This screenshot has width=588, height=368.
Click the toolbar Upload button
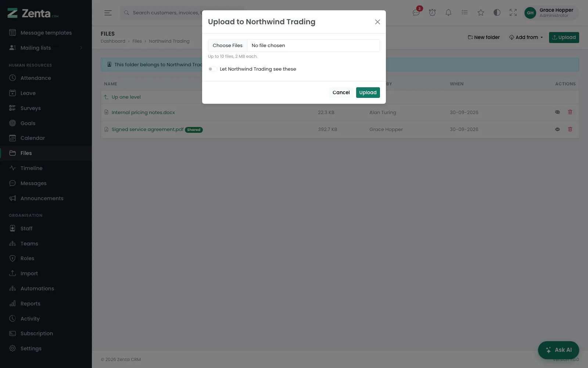coord(564,38)
